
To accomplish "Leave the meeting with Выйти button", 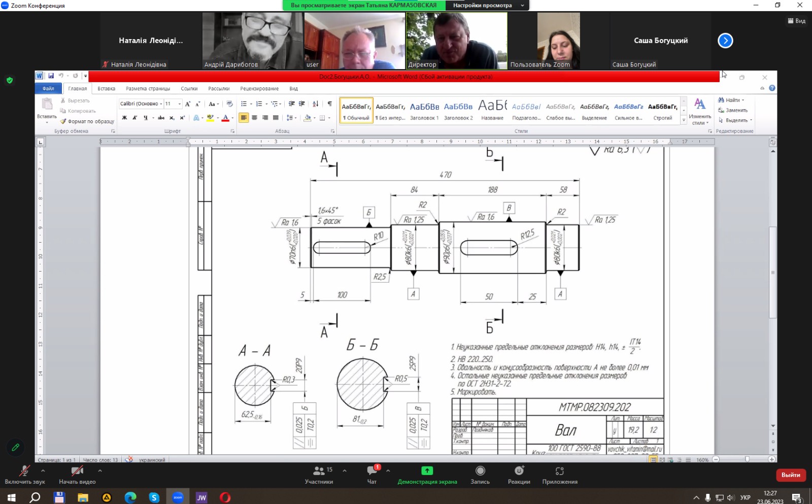I will (x=790, y=475).
